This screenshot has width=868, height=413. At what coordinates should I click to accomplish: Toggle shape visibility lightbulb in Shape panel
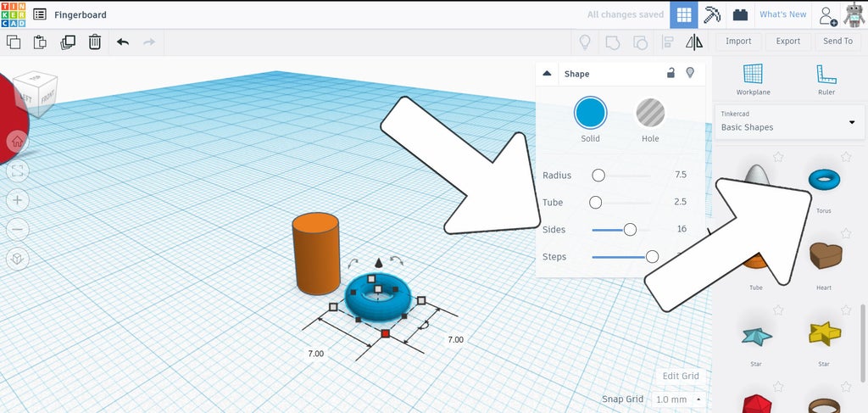coord(690,73)
